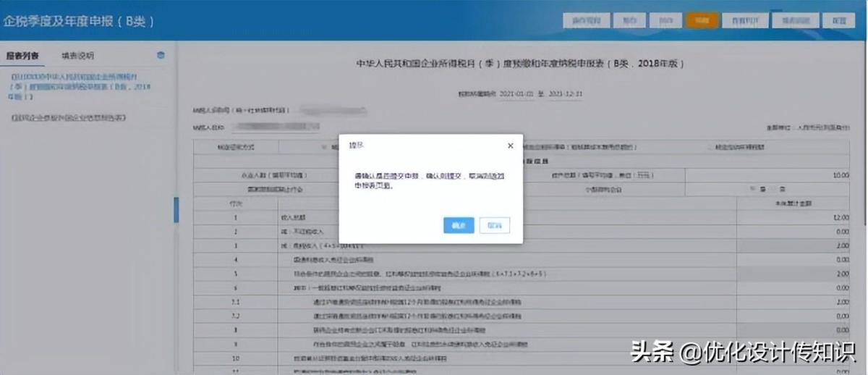Open the second report link in the list

[69, 117]
